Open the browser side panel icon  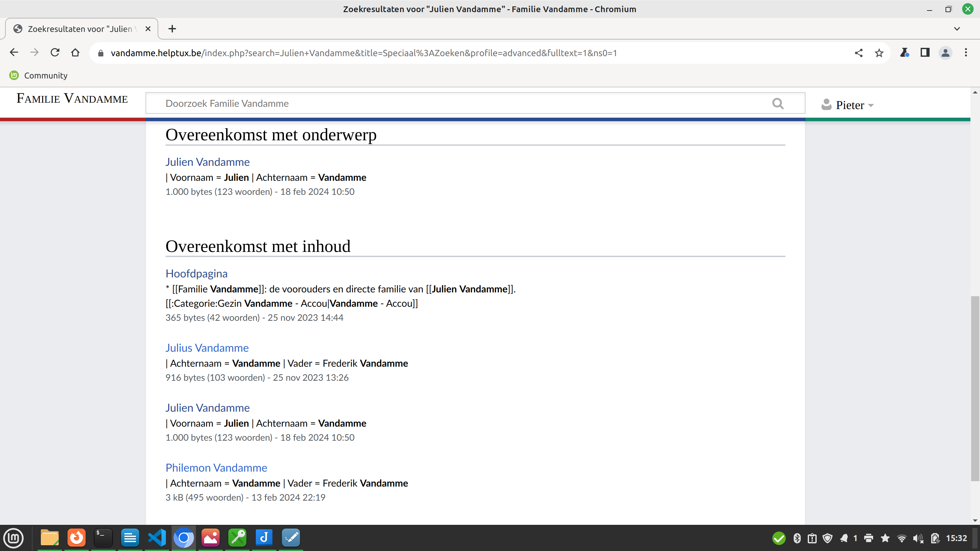(925, 53)
